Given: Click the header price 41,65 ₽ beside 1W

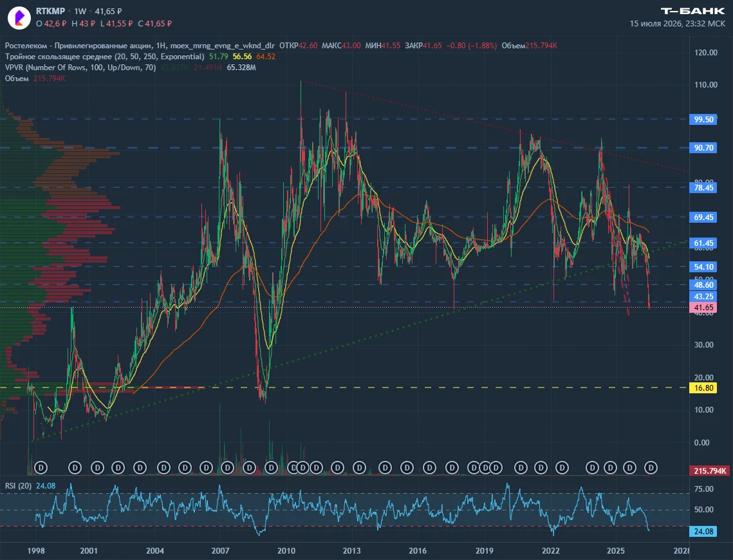Looking at the screenshot, I should pos(109,11).
